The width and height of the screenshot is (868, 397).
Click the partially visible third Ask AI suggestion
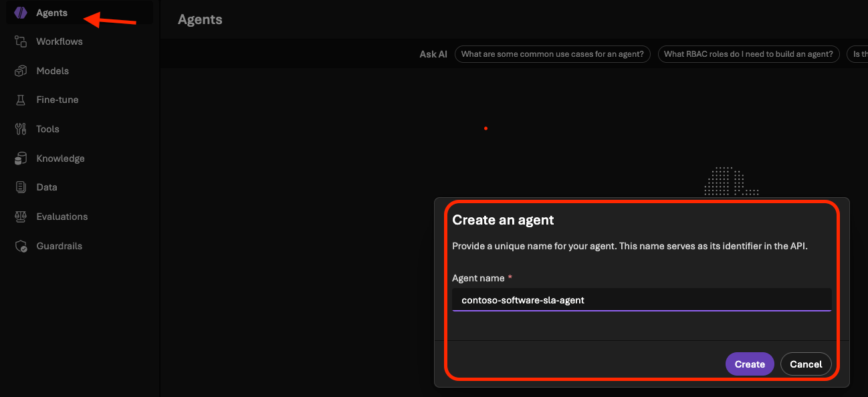pyautogui.click(x=857, y=54)
